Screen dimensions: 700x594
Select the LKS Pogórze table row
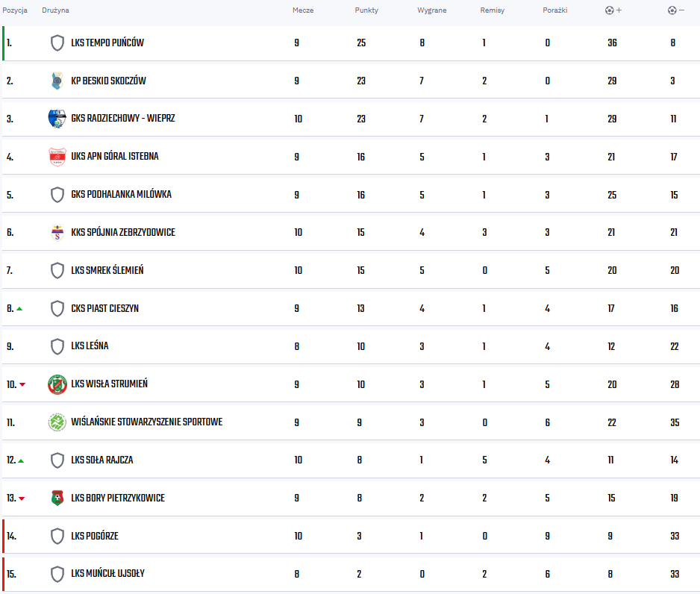click(x=351, y=536)
